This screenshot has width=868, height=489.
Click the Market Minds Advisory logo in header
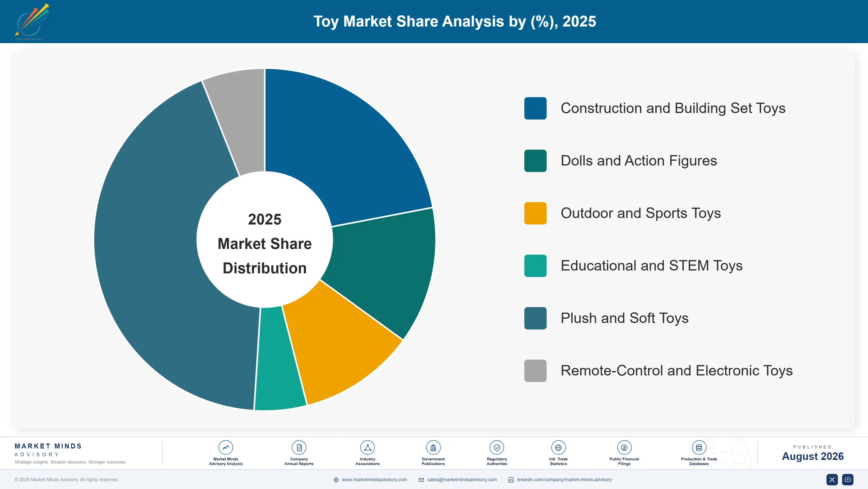pos(32,22)
